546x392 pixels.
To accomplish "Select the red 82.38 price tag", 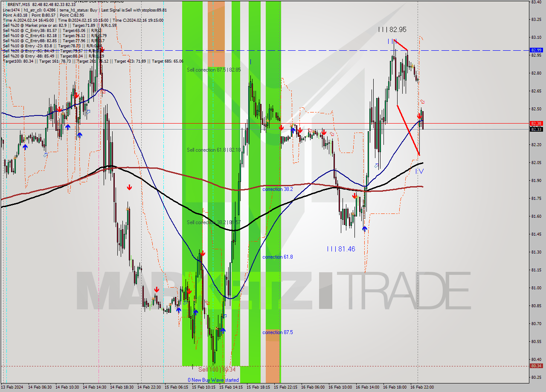I will pos(536,124).
